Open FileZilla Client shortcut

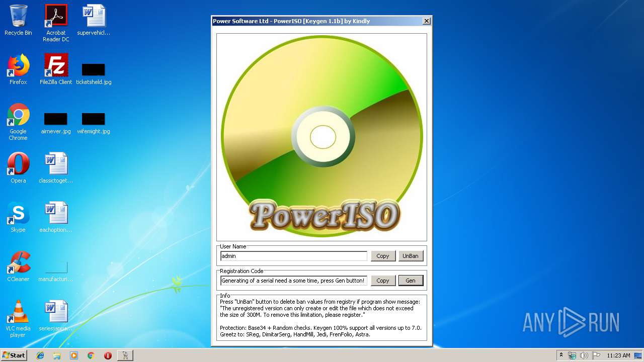tap(56, 69)
